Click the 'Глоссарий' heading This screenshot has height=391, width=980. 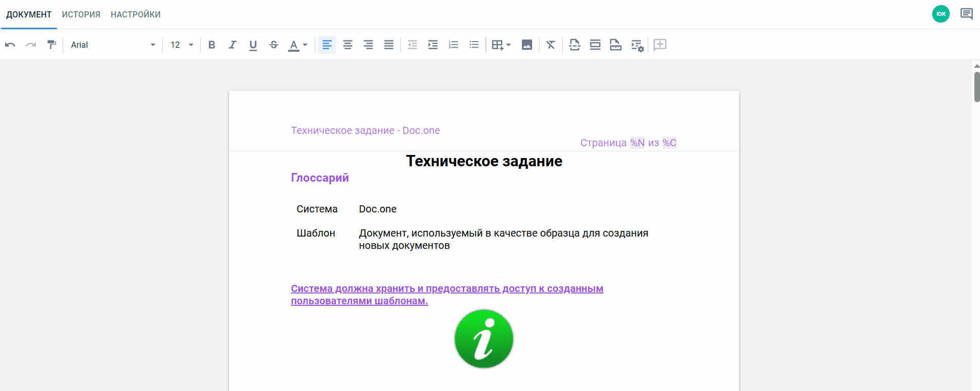click(x=320, y=178)
